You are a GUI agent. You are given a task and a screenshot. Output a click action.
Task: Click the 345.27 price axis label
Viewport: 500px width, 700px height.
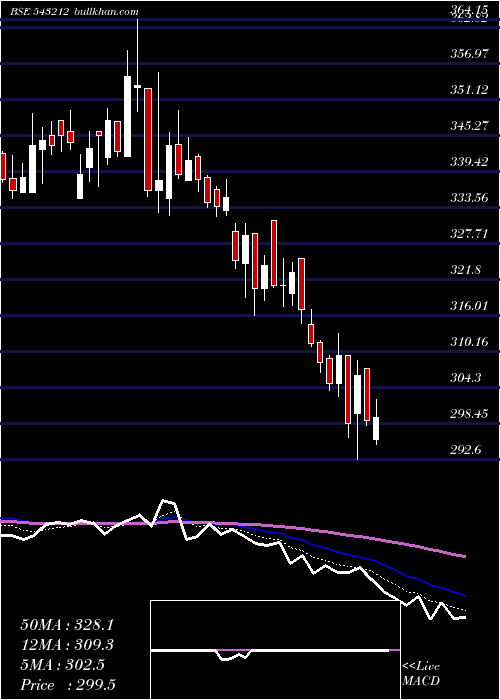click(x=468, y=126)
